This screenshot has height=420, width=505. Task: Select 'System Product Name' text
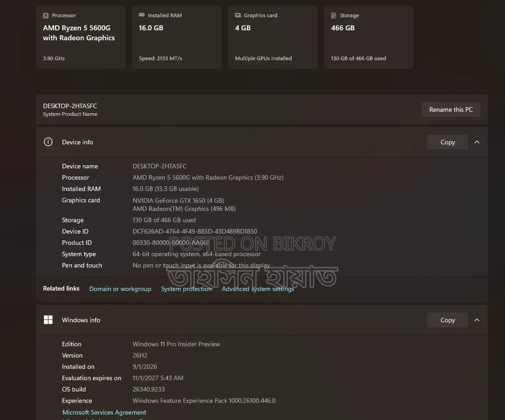pos(70,114)
